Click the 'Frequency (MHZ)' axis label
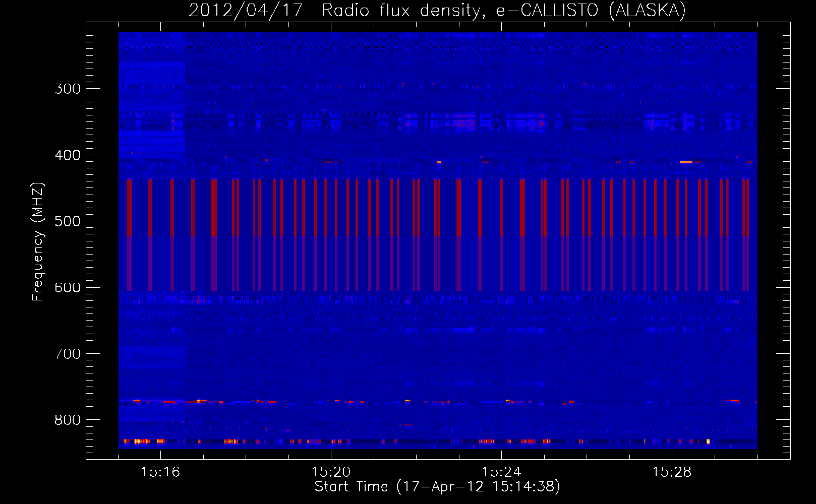The image size is (816, 504). click(38, 242)
